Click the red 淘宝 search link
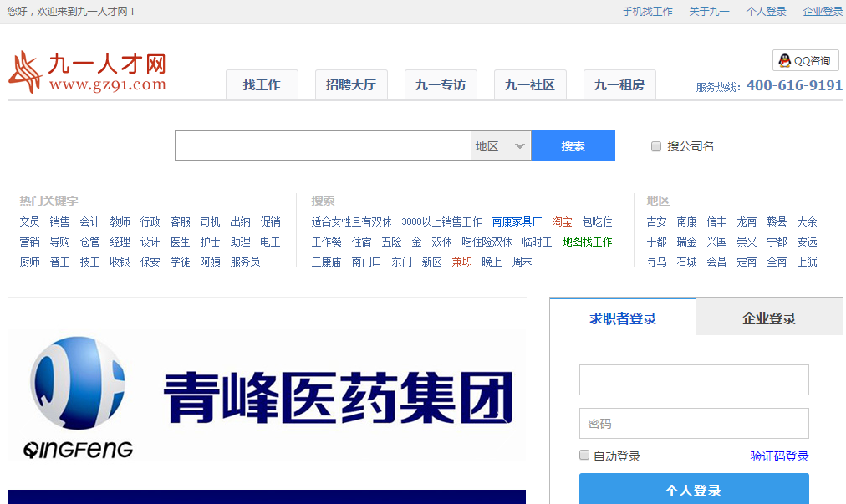Image resolution: width=846 pixels, height=504 pixels. point(563,221)
